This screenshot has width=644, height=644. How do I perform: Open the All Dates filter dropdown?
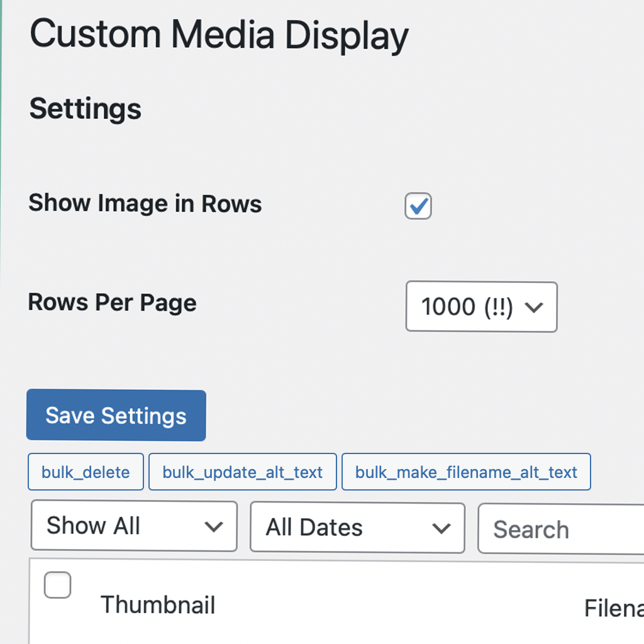coord(358,528)
